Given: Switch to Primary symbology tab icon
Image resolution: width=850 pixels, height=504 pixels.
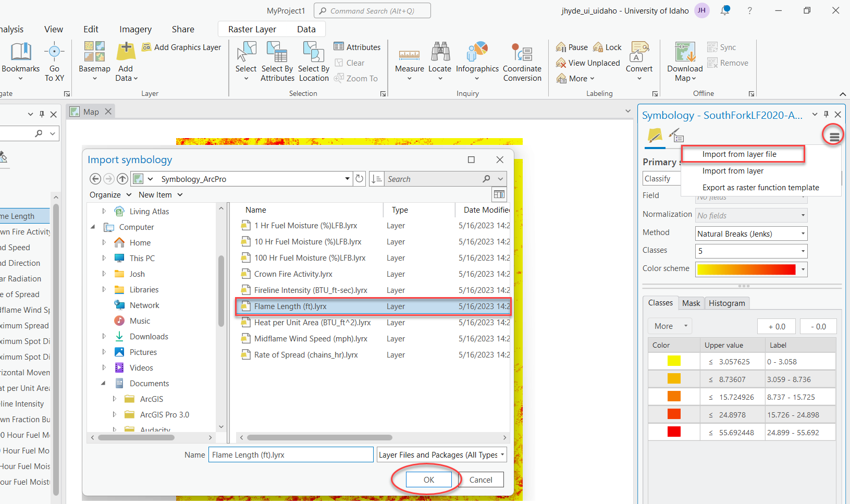Looking at the screenshot, I should pyautogui.click(x=655, y=136).
